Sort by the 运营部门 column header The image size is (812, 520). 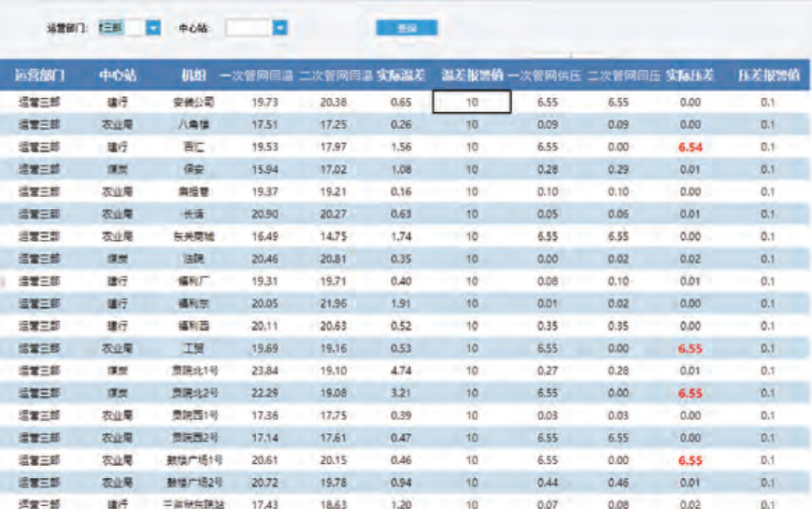[40, 75]
